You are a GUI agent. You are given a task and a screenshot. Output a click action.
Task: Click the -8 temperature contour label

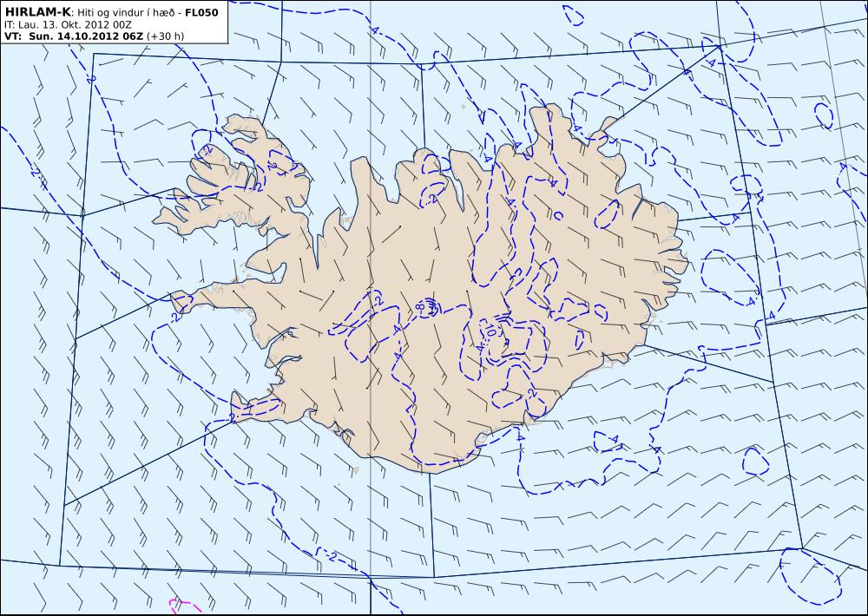pos(419,306)
